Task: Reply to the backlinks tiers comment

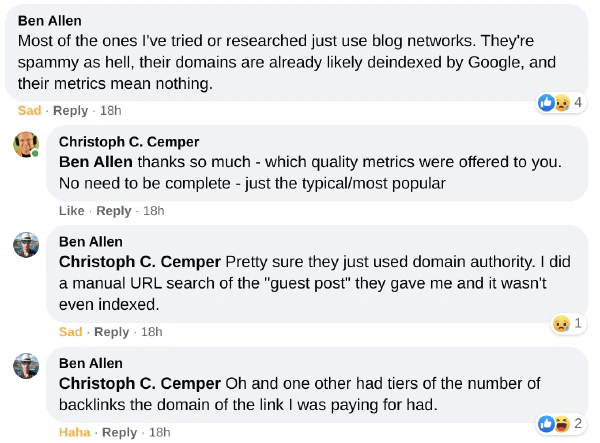Action: coord(119,432)
